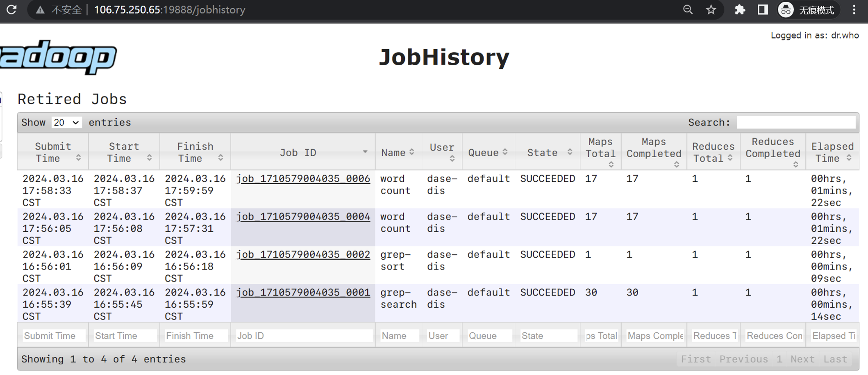Go to Last page of results

point(835,359)
